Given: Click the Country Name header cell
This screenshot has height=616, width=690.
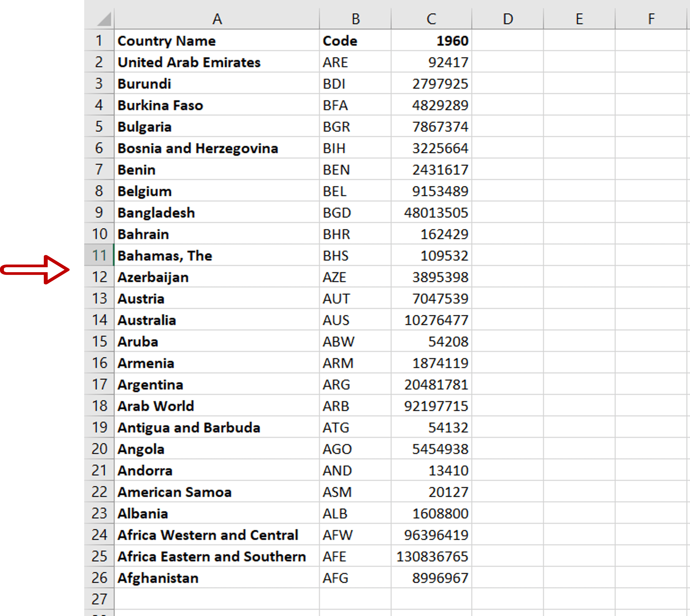Looking at the screenshot, I should (217, 41).
